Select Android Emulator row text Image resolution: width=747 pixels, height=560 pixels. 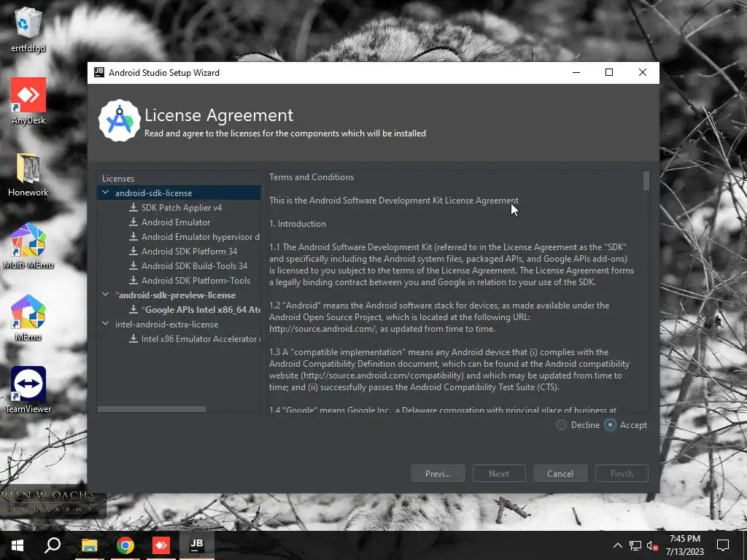[x=176, y=222]
